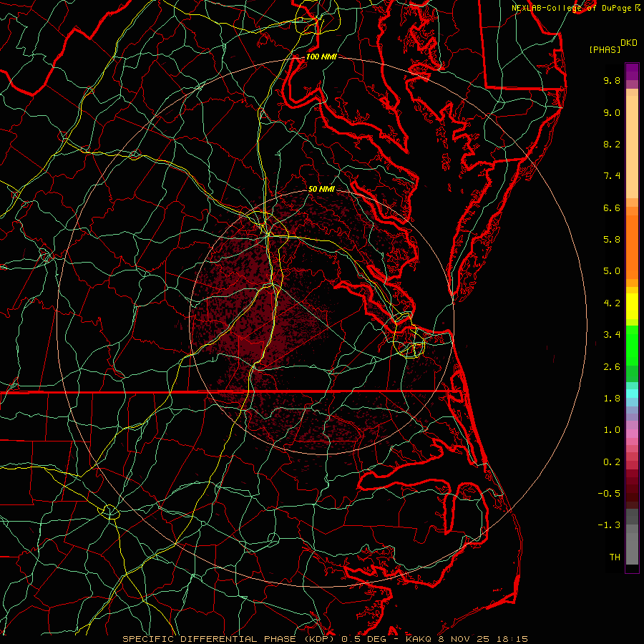
Task: Click the pink segment of color scale
Action: pos(632,434)
